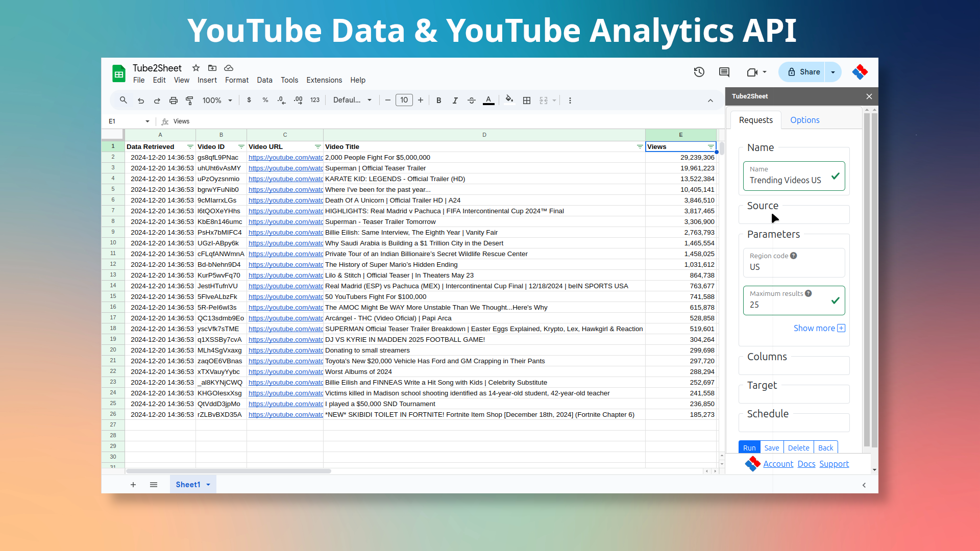Image resolution: width=980 pixels, height=551 pixels.
Task: Open the fill color picker
Action: (509, 100)
